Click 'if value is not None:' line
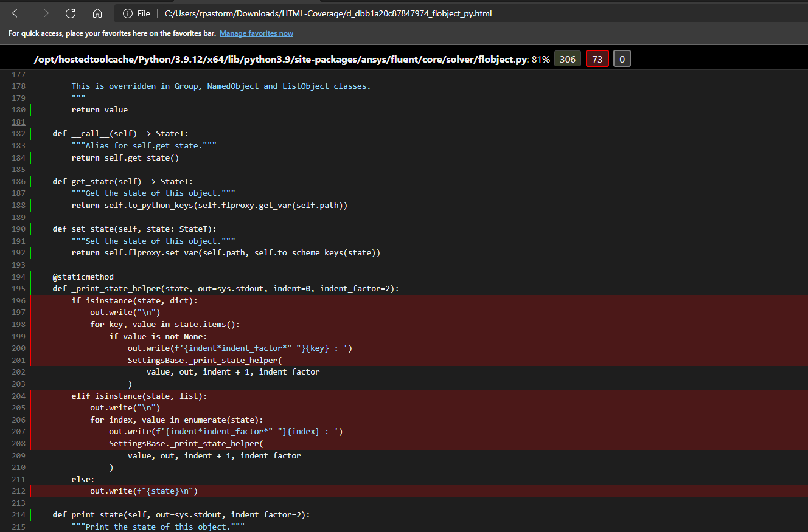 pyautogui.click(x=158, y=336)
